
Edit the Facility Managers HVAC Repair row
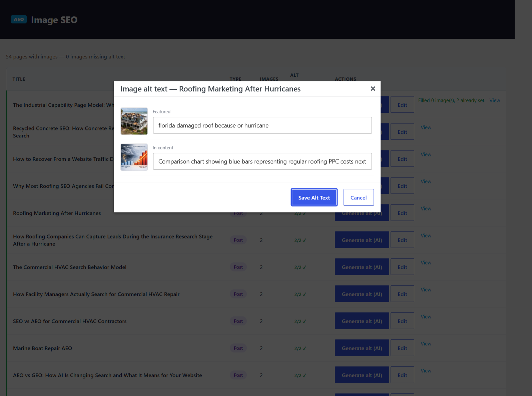coord(402,294)
